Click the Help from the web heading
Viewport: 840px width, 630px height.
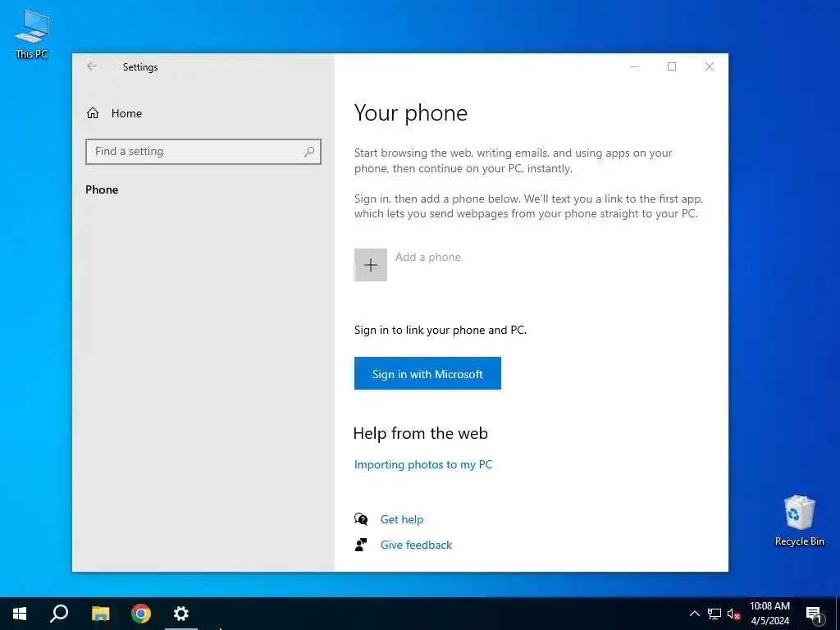click(x=421, y=433)
